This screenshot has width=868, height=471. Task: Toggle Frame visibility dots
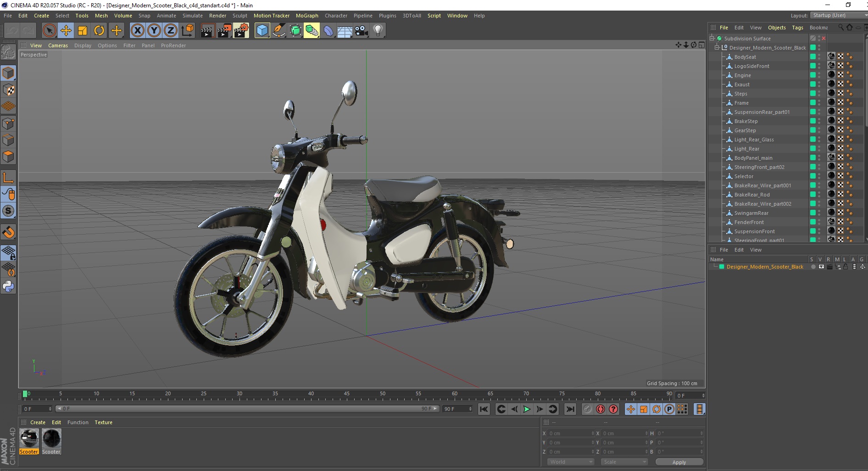coord(819,102)
